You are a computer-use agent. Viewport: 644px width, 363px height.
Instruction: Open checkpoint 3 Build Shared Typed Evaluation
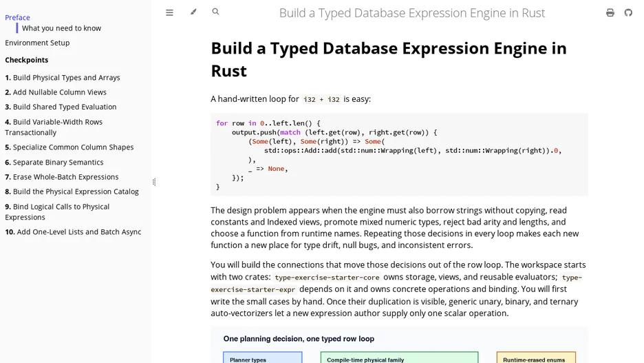tap(61, 107)
